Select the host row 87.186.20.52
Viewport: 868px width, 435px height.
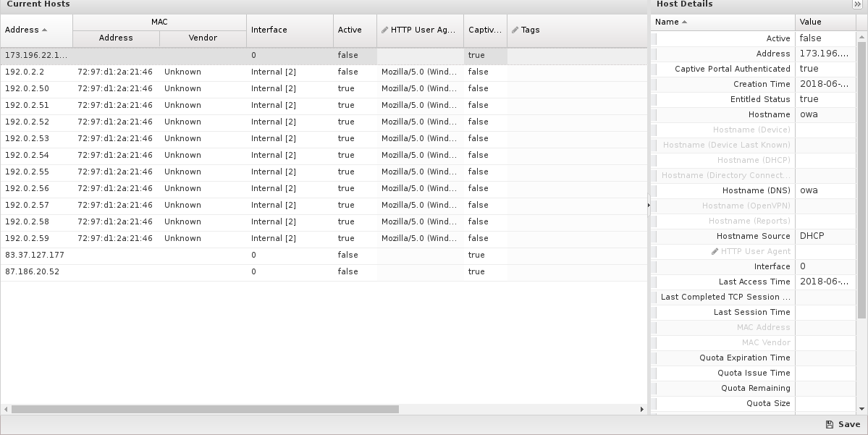324,271
